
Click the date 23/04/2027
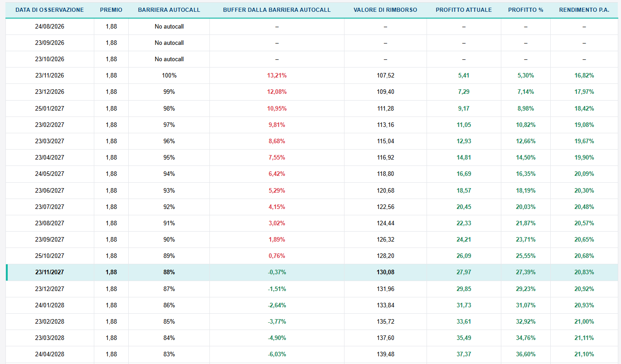(x=49, y=157)
